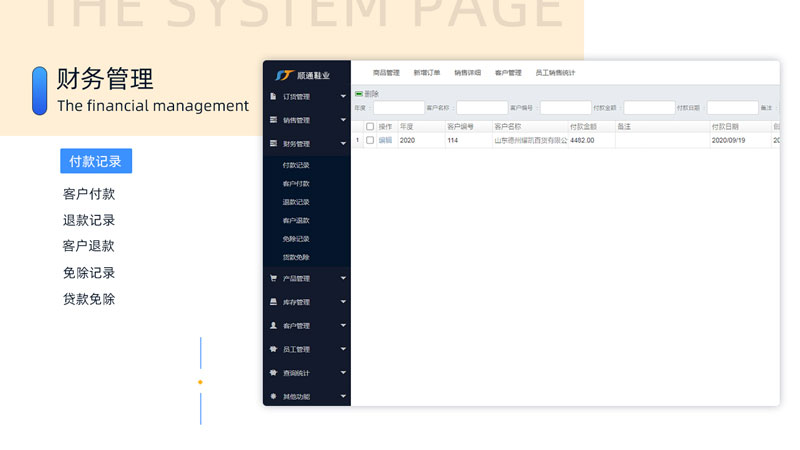The image size is (800, 450).
Task: Click the 销售管理 sidebar icon
Action: [273, 120]
